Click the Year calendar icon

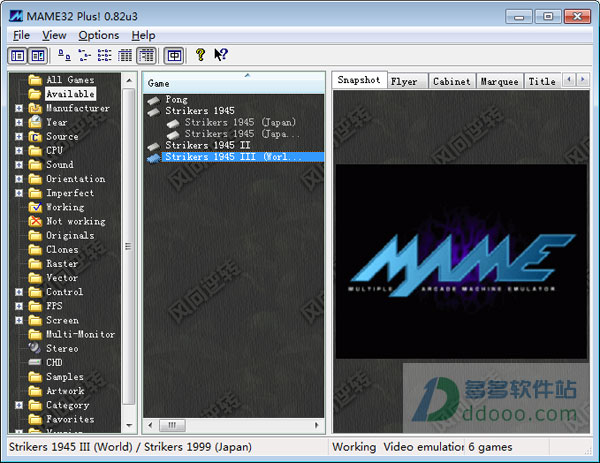click(x=35, y=122)
